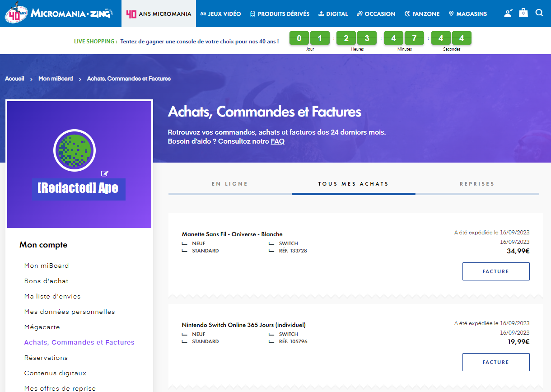Open the Live Shopping promotion banner text
551x392 pixels.
click(177, 41)
